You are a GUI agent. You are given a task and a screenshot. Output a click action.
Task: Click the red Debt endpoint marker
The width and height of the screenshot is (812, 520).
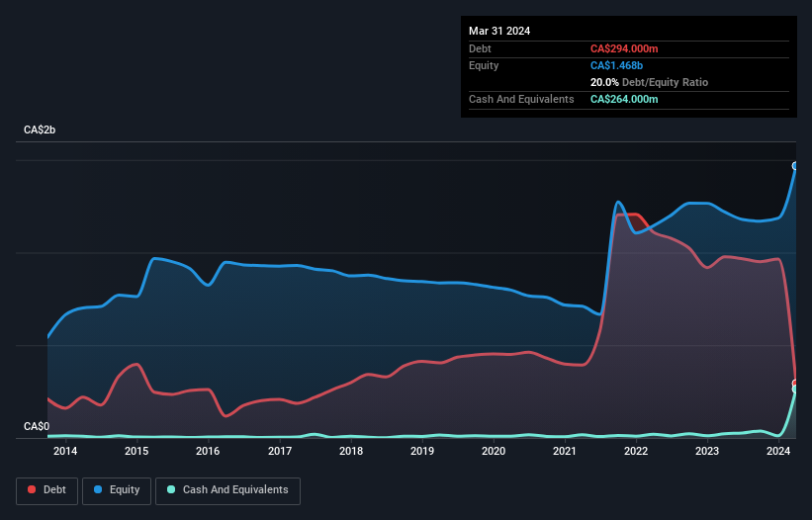[x=795, y=384]
